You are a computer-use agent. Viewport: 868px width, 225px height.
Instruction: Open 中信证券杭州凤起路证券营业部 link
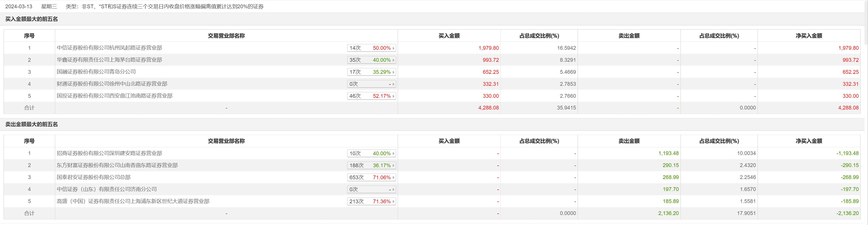(109, 48)
